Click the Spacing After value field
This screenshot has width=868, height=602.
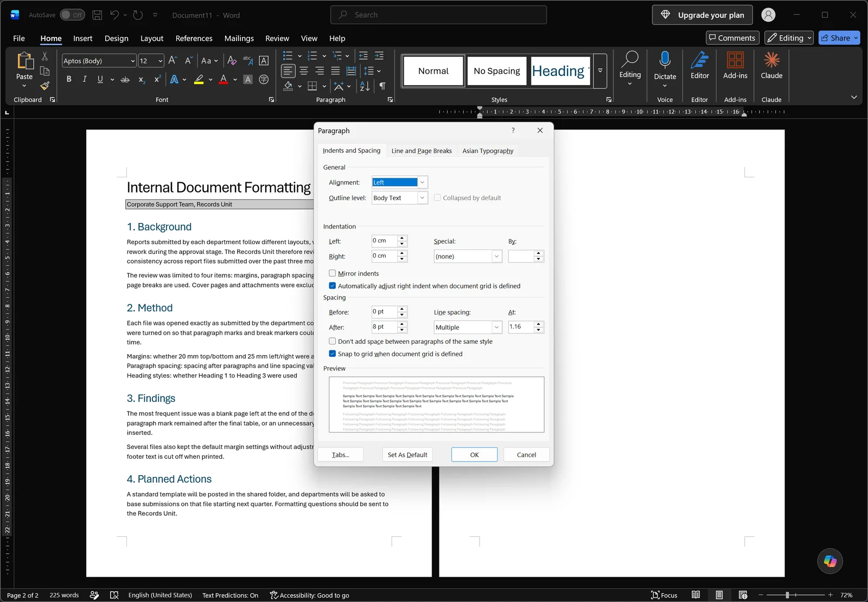coord(385,326)
